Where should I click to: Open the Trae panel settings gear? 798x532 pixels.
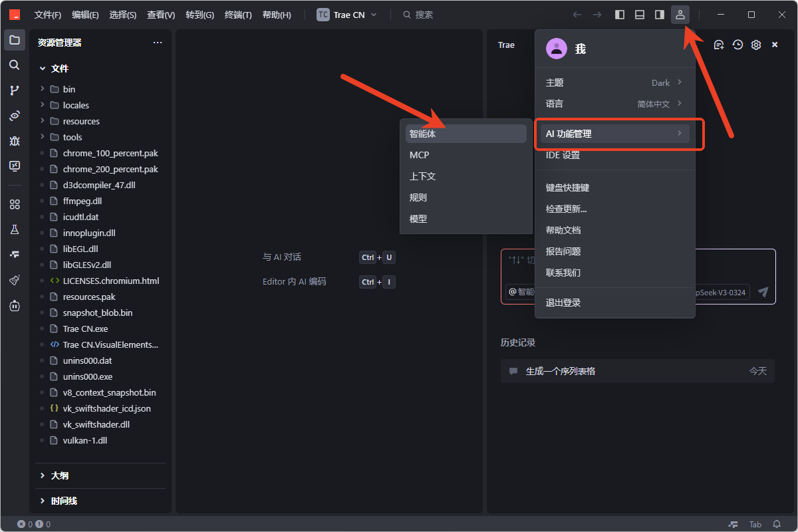(756, 45)
